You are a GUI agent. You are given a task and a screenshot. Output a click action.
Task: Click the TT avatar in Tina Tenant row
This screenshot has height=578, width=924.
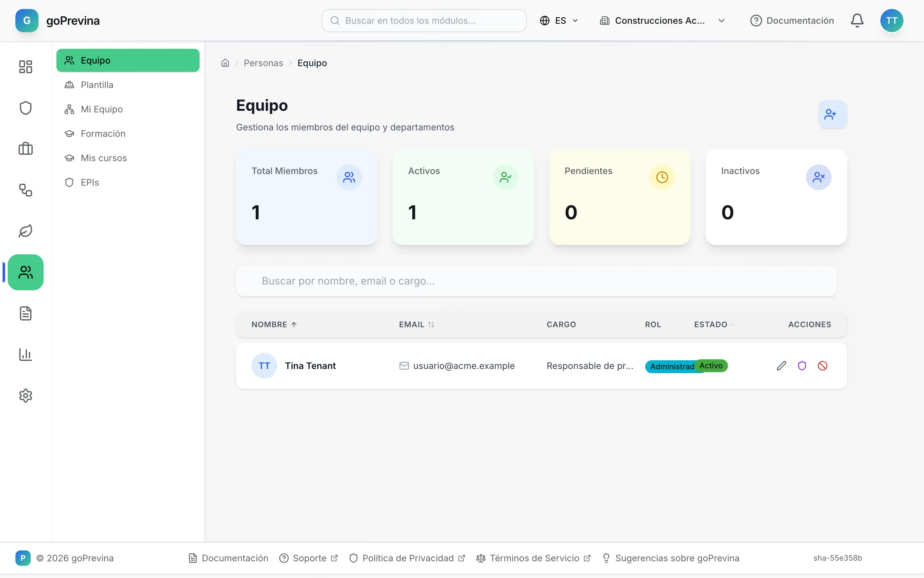[x=264, y=366]
